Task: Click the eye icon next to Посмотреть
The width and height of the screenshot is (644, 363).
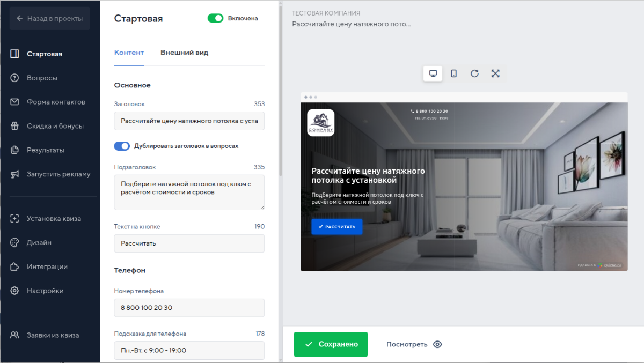Action: [x=437, y=344]
